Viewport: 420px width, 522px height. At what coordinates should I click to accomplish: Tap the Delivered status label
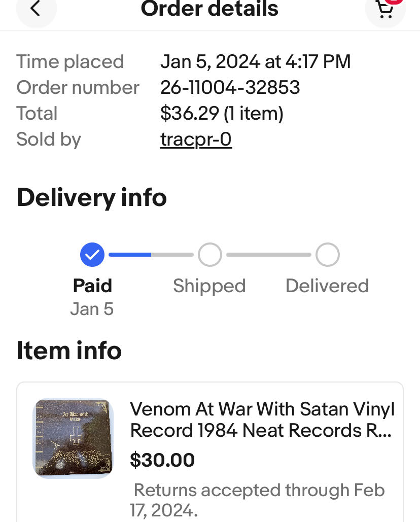[x=327, y=286]
